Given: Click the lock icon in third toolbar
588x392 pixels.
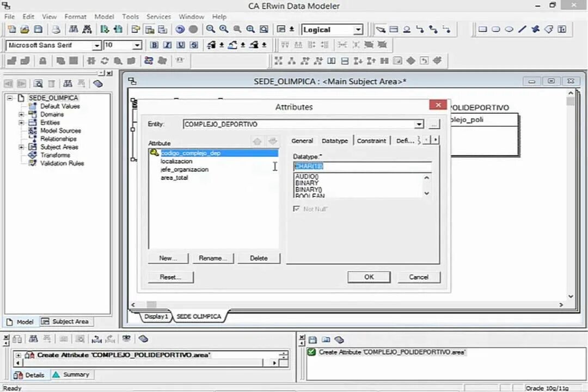Looking at the screenshot, I should [x=43, y=61].
